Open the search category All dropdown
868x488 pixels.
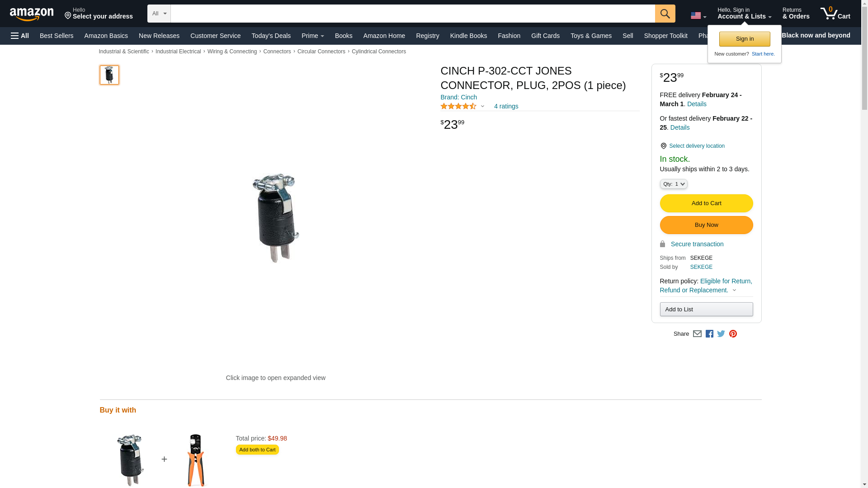159,14
